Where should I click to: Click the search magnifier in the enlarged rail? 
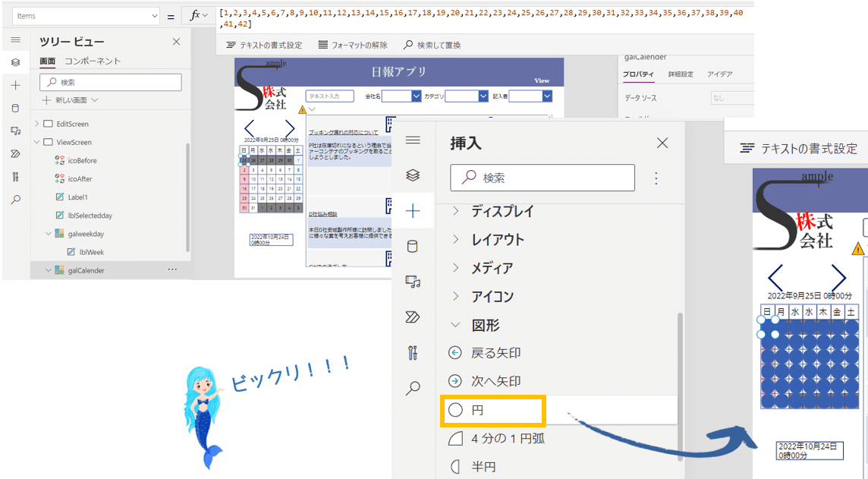[x=413, y=388]
